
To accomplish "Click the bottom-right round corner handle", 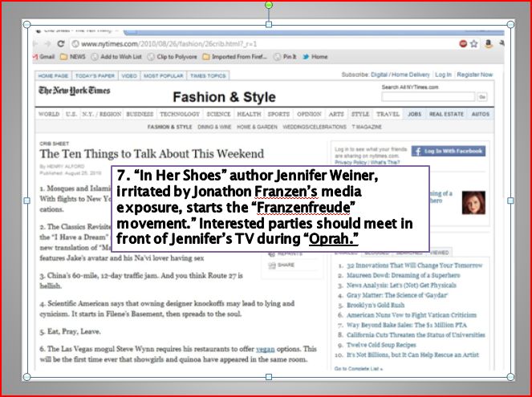I will [x=510, y=377].
